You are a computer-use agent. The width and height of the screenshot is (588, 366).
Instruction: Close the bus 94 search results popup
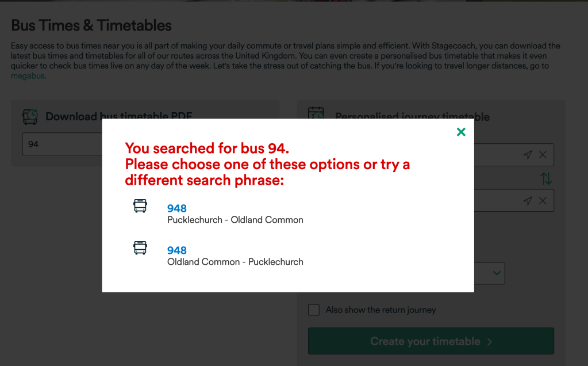point(461,132)
